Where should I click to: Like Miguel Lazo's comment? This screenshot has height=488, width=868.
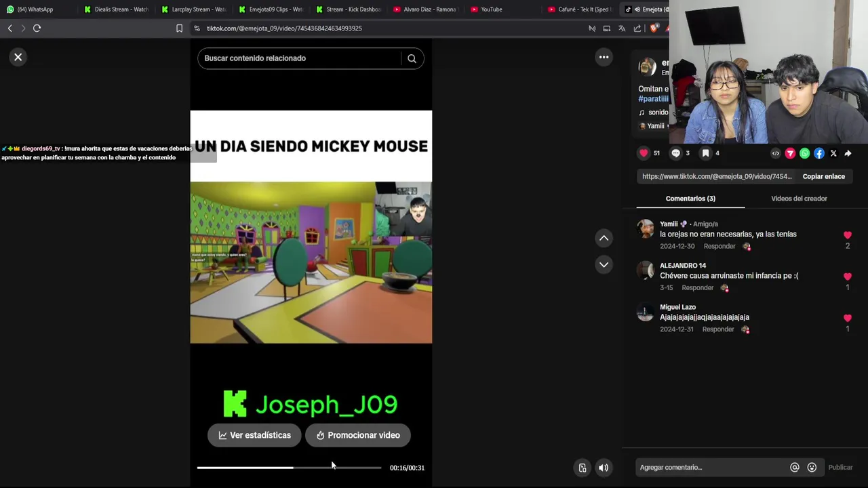point(847,318)
